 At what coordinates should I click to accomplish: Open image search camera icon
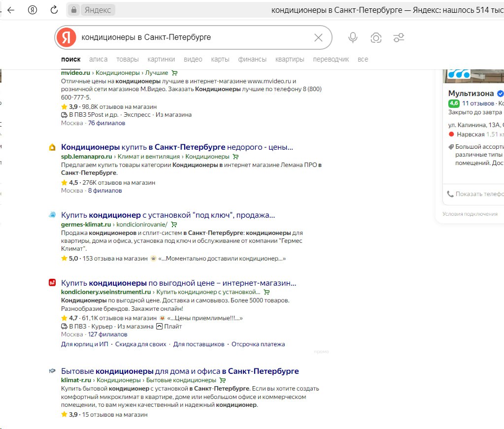click(x=376, y=37)
